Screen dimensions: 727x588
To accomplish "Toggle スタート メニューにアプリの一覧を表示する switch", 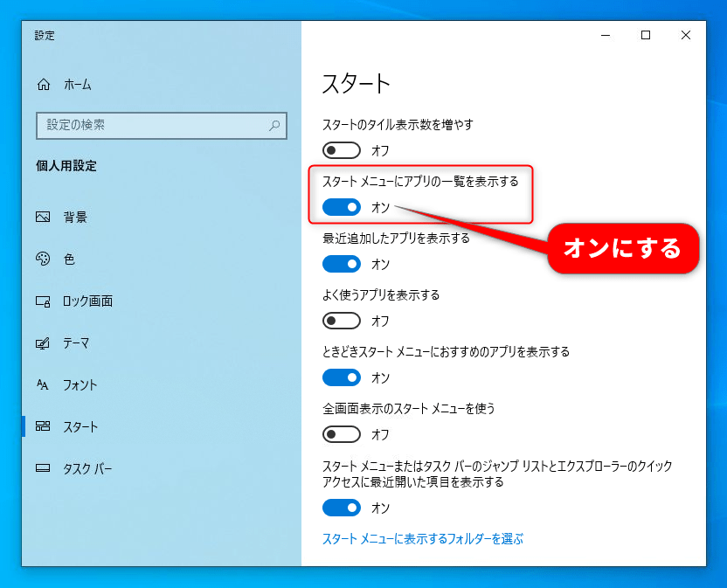I will tap(342, 207).
